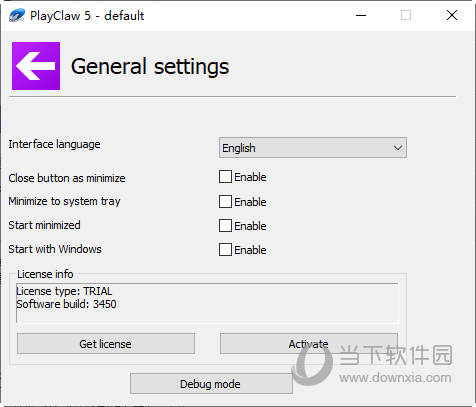Click the PlayClaw logo in title bar
The image size is (476, 407).
[x=17, y=15]
